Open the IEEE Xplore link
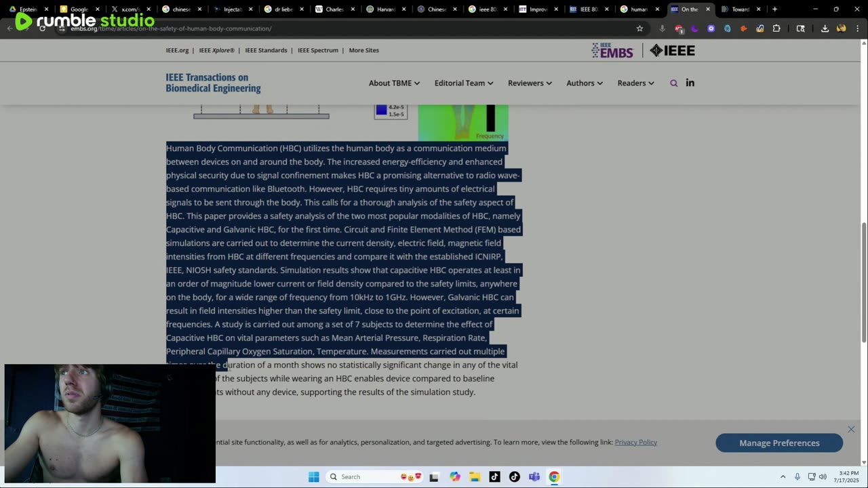The width and height of the screenshot is (868, 488). point(217,50)
